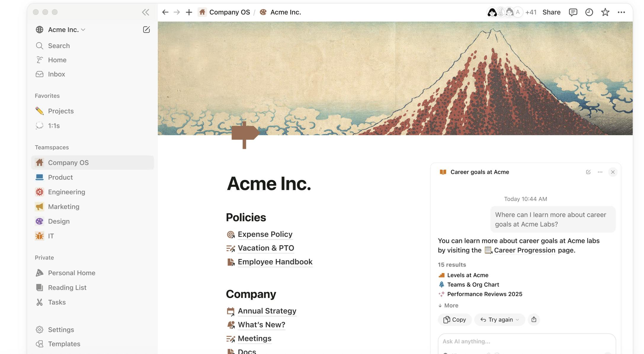Expand the Acme Inc. workspace switcher
This screenshot has height=354, width=644.
[x=66, y=30]
